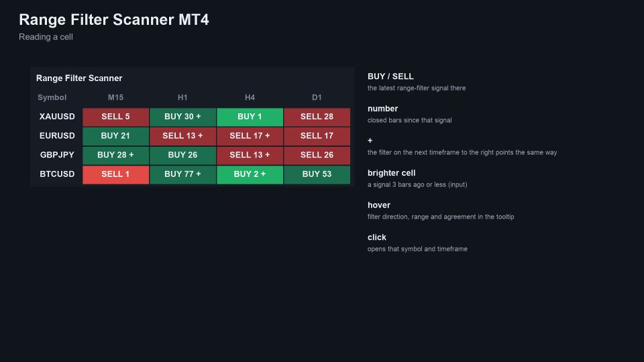Open BTCUSD H1 BUY 77 + cell
The image size is (644, 362).
tap(182, 175)
